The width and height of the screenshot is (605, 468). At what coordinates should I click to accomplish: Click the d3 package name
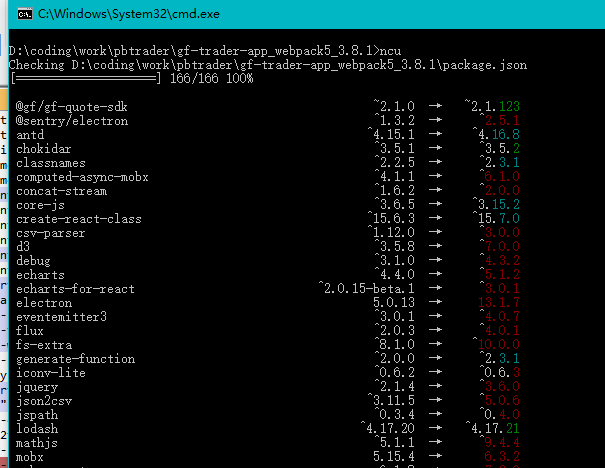(x=23, y=247)
